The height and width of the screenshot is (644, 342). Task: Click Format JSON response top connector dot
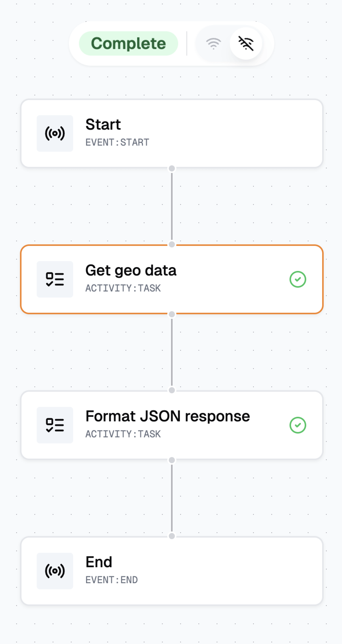click(x=172, y=390)
